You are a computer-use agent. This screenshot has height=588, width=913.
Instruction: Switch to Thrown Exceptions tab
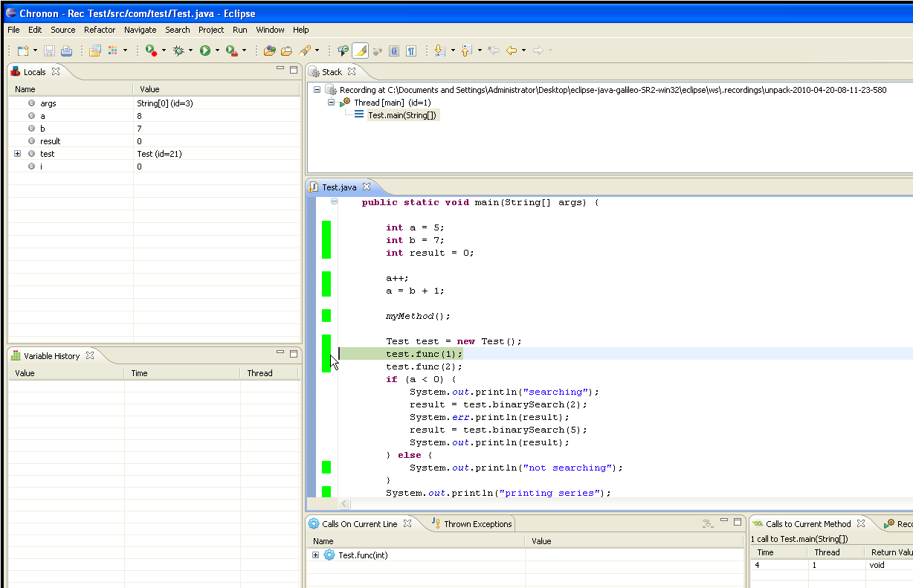tap(477, 524)
